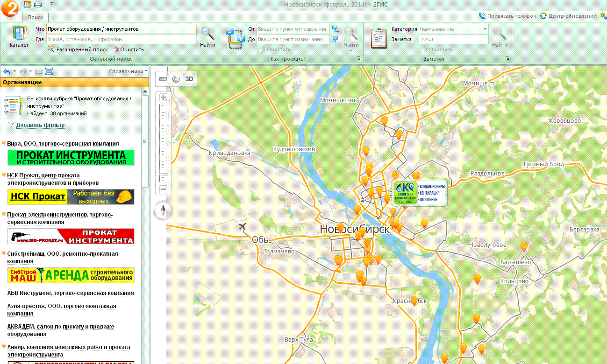Open quick access toolbar customization arrow
This screenshot has height=364, width=607.
tap(51, 4)
